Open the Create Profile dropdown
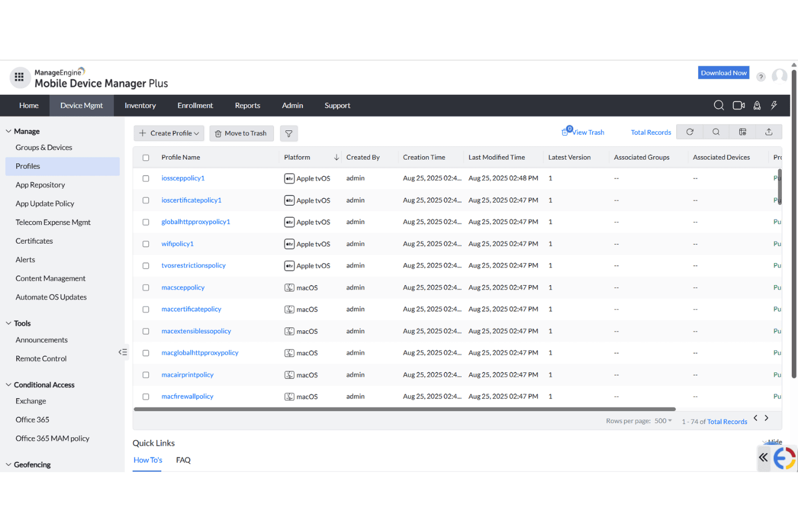Image resolution: width=798 pixels, height=532 pixels. point(169,133)
